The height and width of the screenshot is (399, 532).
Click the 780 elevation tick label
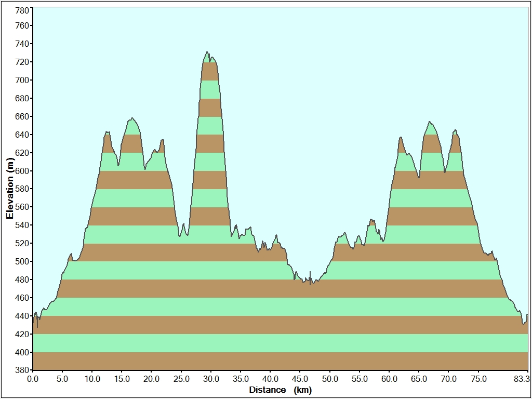pos(22,10)
